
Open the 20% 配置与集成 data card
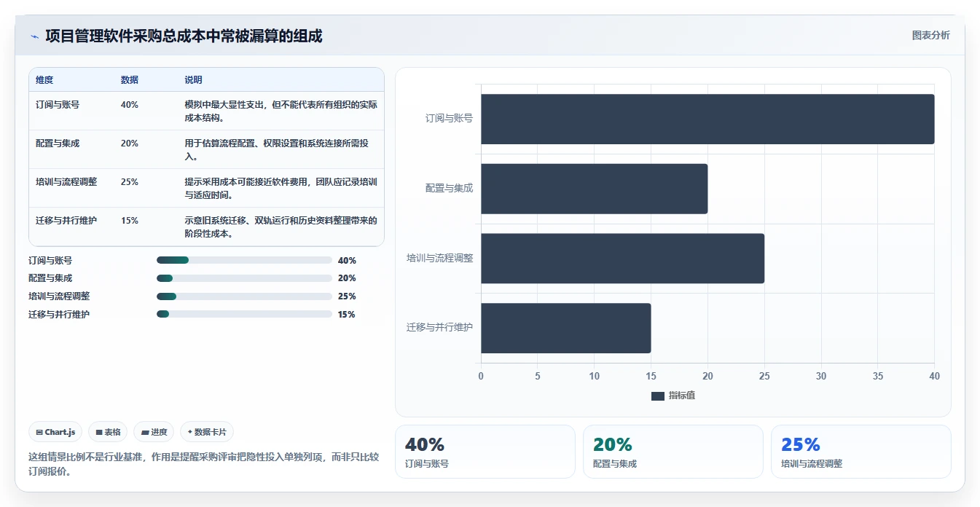pos(673,452)
